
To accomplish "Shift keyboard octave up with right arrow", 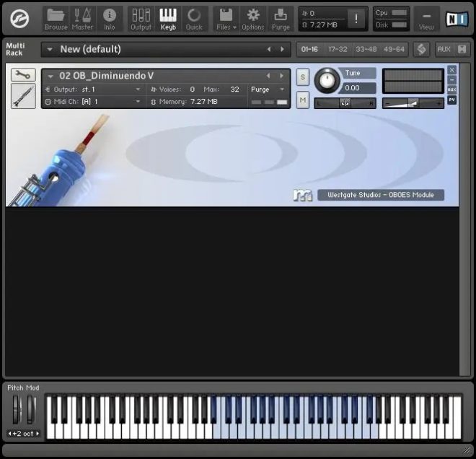I will pyautogui.click(x=38, y=434).
